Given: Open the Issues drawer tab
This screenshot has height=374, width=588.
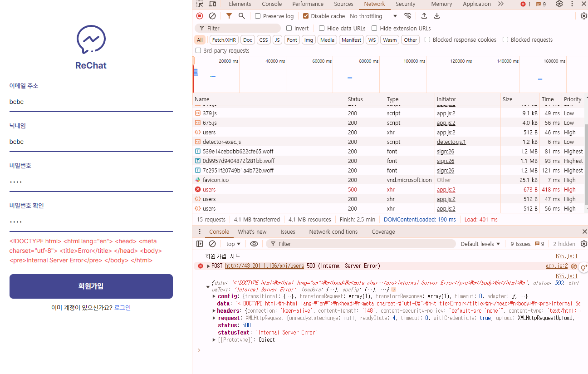Looking at the screenshot, I should click(288, 231).
